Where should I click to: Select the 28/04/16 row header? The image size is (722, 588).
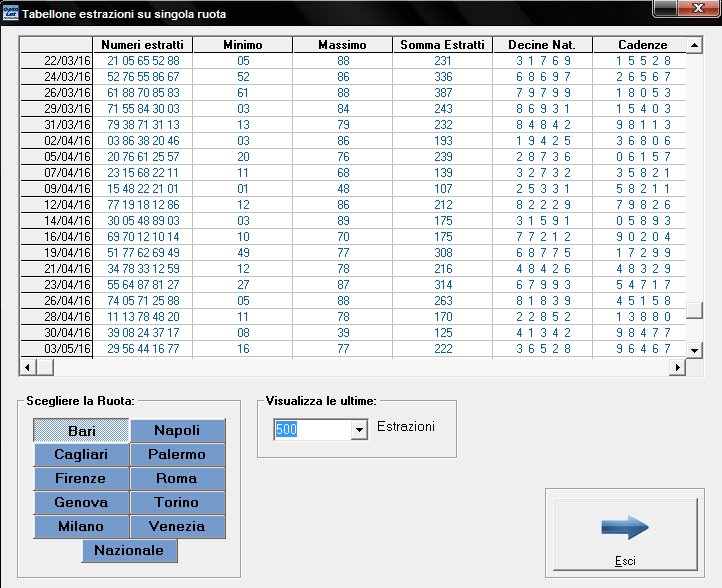[56, 317]
